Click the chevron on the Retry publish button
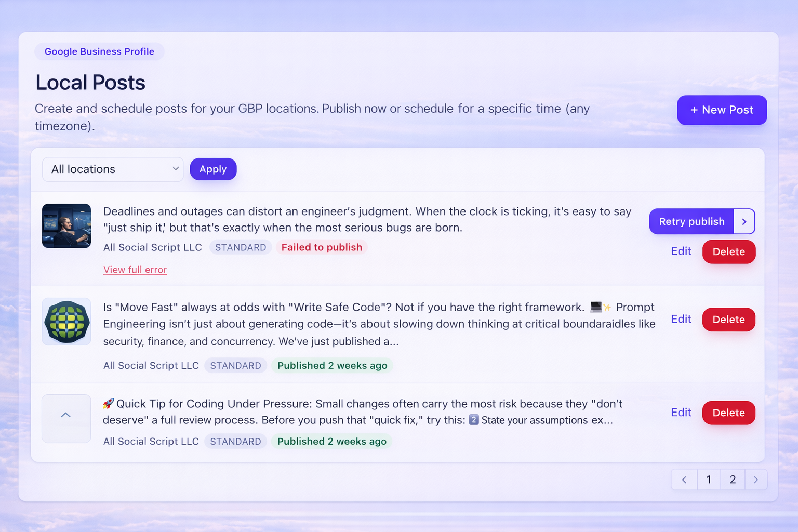Image resolution: width=798 pixels, height=532 pixels. [x=744, y=221]
